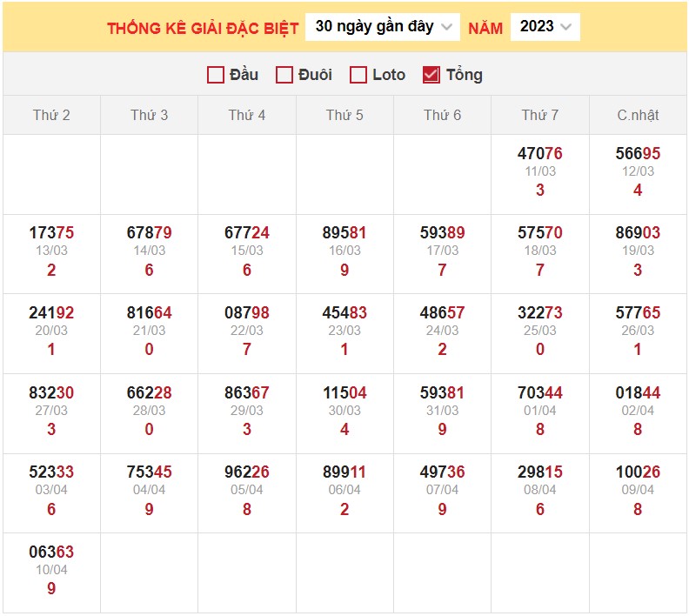Click result 08798 dated 22/03
689x616 pixels.
pos(247,313)
